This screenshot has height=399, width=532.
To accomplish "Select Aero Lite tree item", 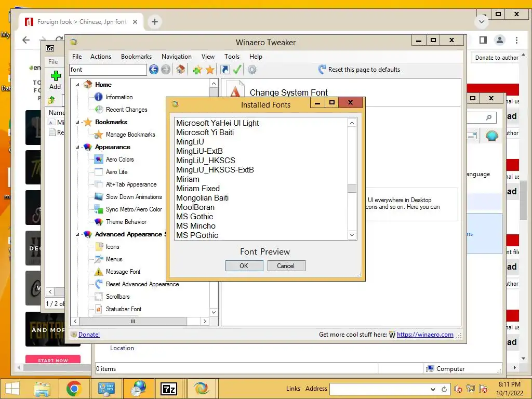I will click(116, 172).
